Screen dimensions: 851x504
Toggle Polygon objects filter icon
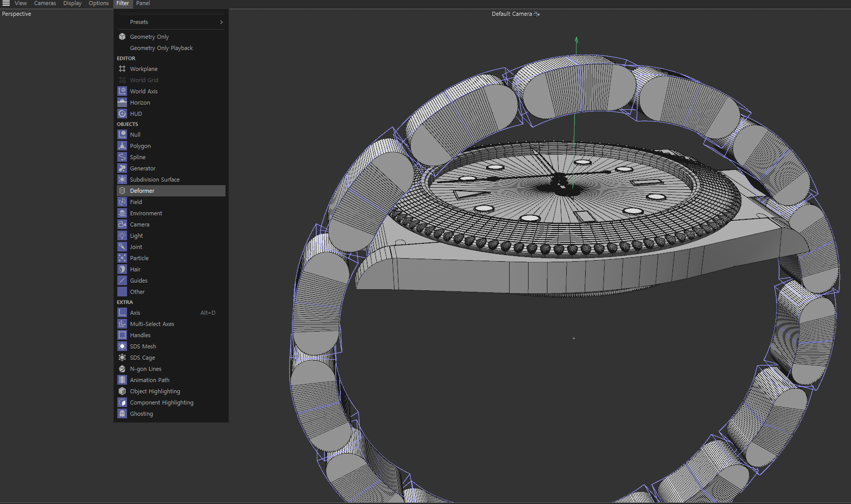pyautogui.click(x=122, y=146)
